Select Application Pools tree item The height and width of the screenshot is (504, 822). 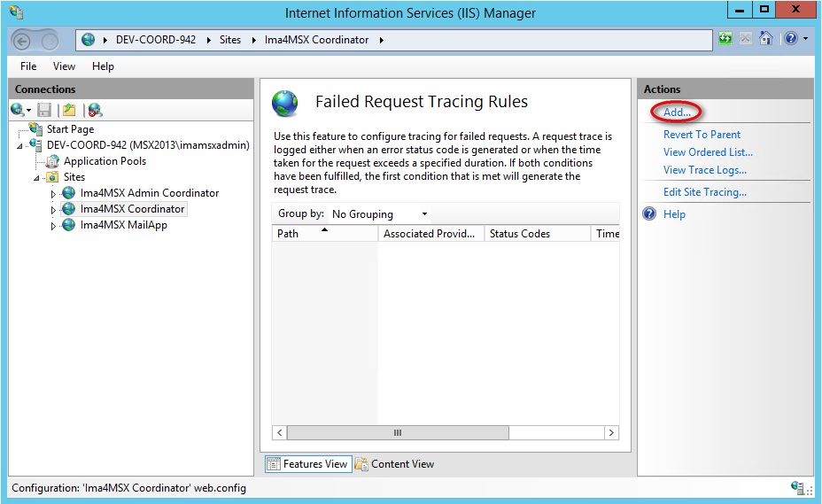[x=105, y=161]
